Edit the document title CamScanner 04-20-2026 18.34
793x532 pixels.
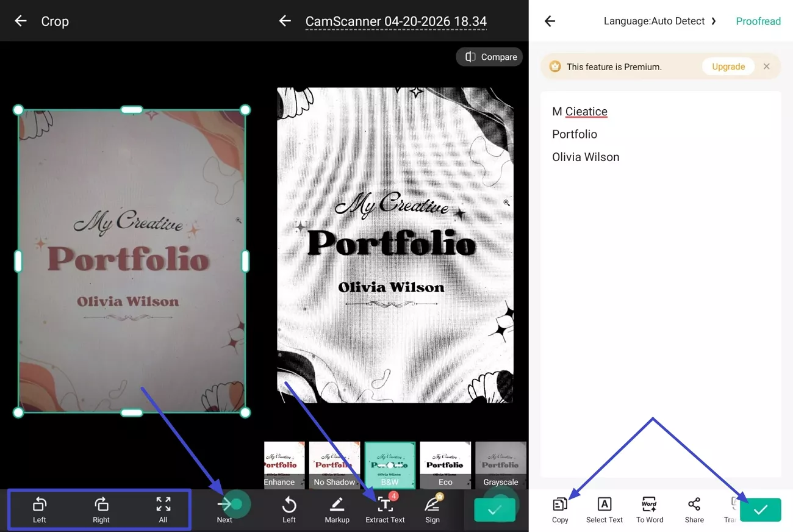(x=396, y=22)
